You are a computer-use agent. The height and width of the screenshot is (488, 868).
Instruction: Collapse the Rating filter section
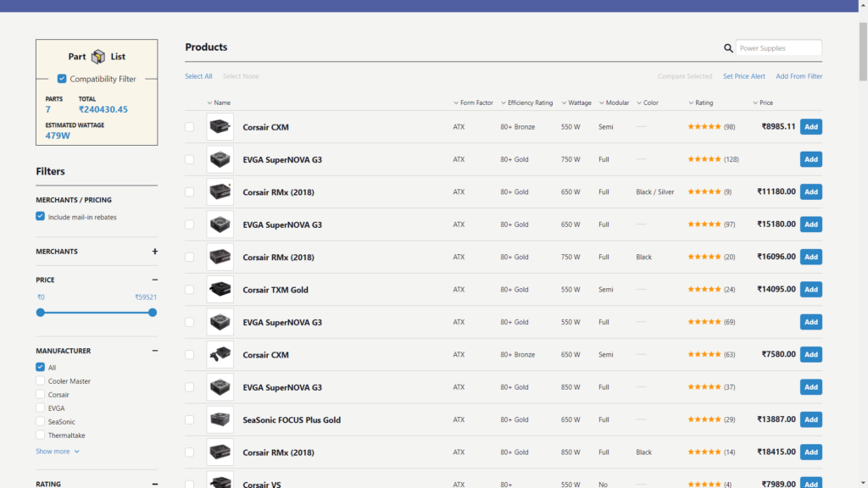(x=155, y=484)
